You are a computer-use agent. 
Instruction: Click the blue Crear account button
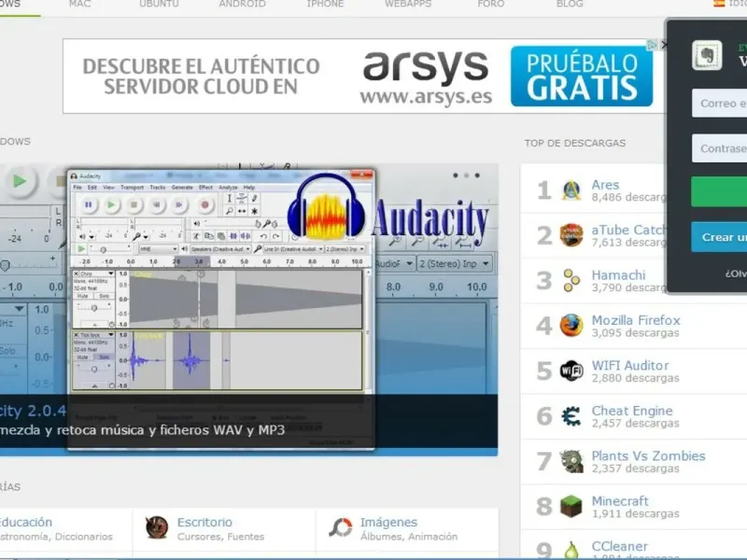click(719, 237)
